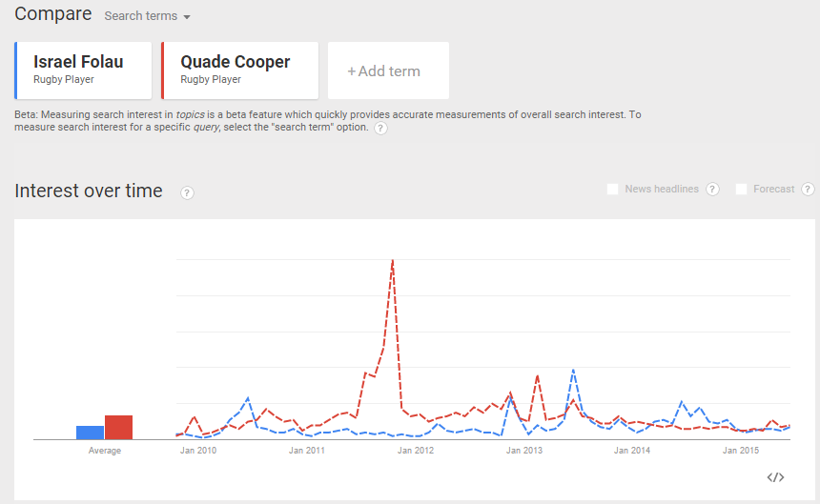Click help icon beside Interest over time

187,193
